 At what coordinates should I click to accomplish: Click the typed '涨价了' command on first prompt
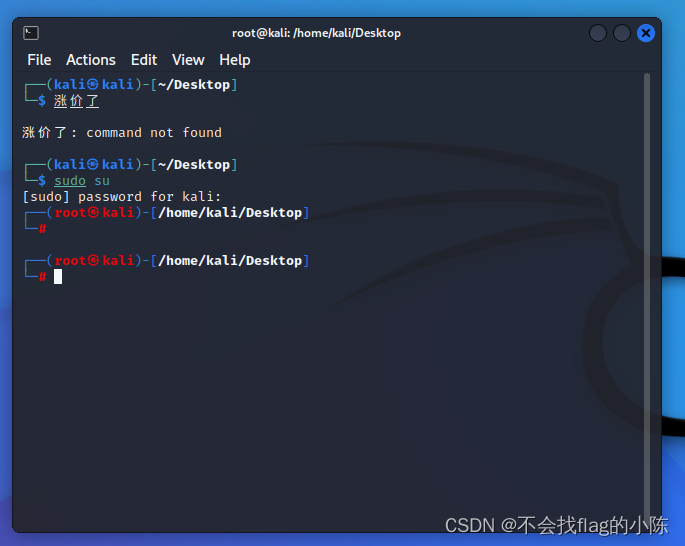pos(76,101)
